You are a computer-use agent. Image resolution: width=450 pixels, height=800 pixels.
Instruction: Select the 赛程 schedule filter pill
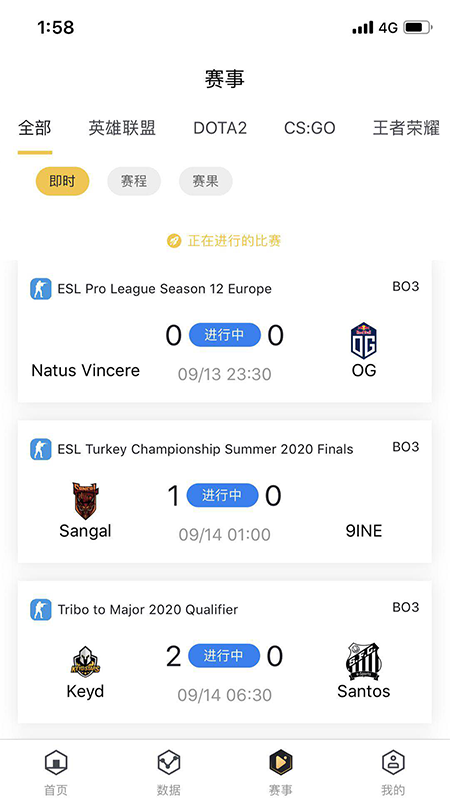(x=134, y=181)
